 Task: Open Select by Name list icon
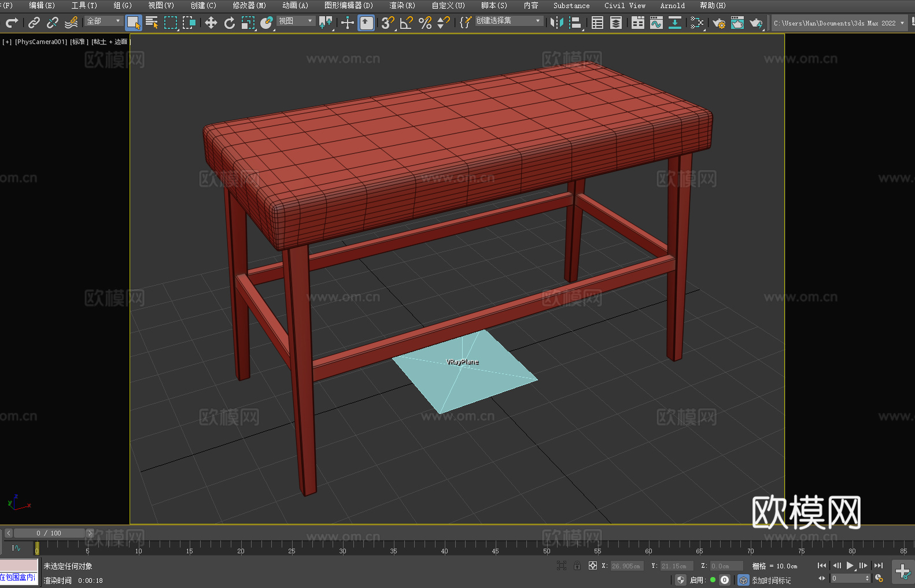152,23
